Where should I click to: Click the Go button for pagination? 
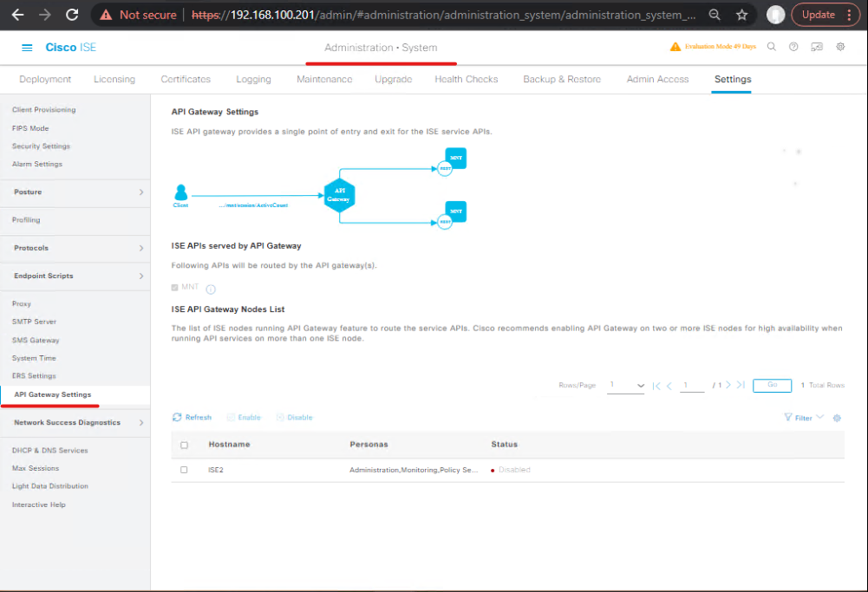pyautogui.click(x=772, y=385)
